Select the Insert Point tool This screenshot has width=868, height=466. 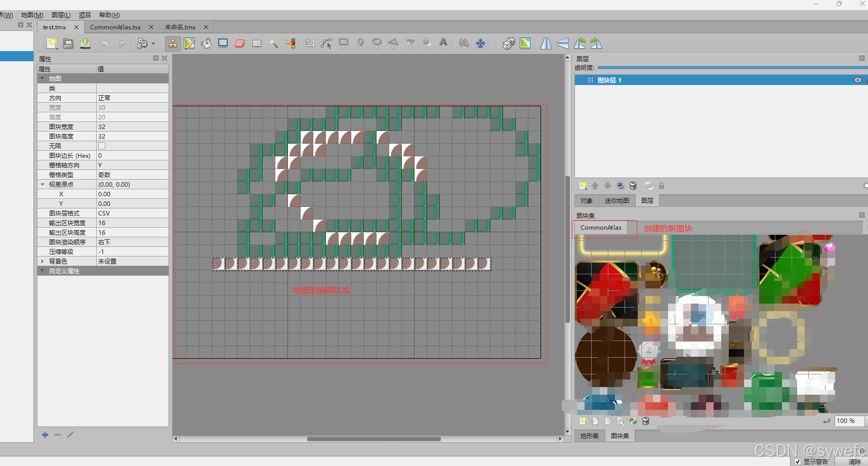point(360,44)
